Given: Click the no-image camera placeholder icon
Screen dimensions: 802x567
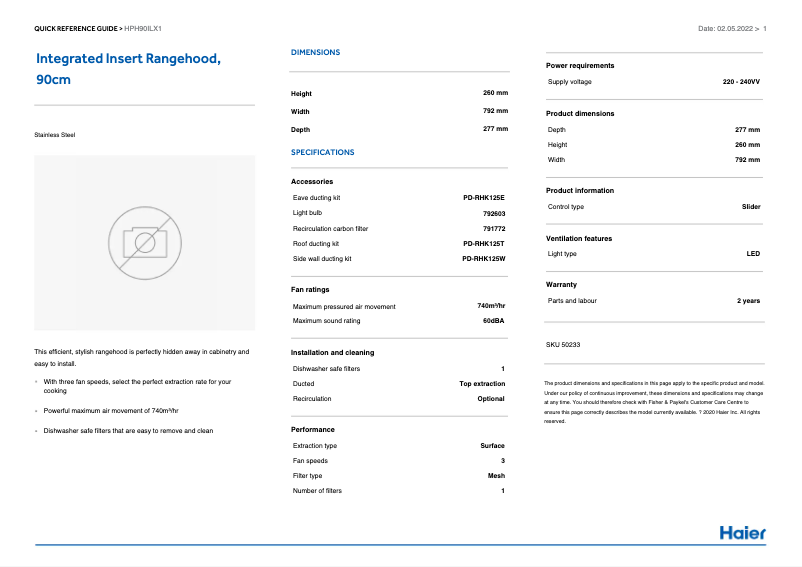Looking at the screenshot, I should (x=144, y=241).
